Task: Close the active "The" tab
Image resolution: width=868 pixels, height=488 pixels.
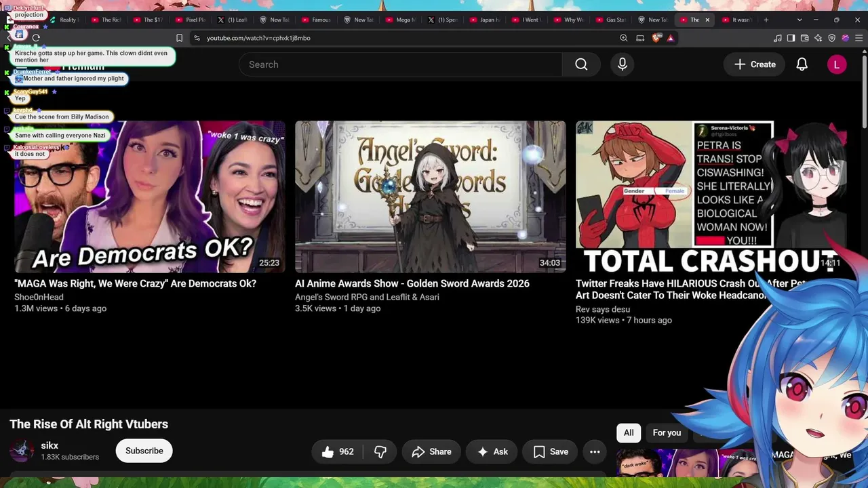Action: pos(707,20)
